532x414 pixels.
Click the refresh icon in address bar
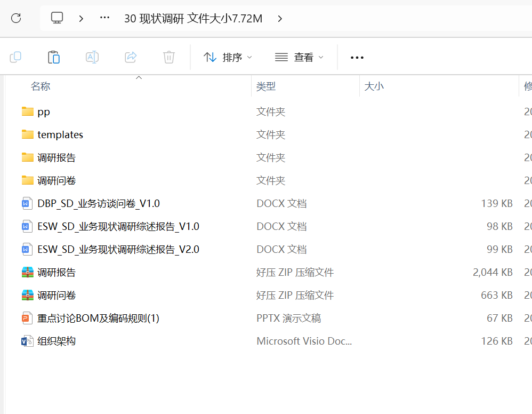pyautogui.click(x=16, y=18)
